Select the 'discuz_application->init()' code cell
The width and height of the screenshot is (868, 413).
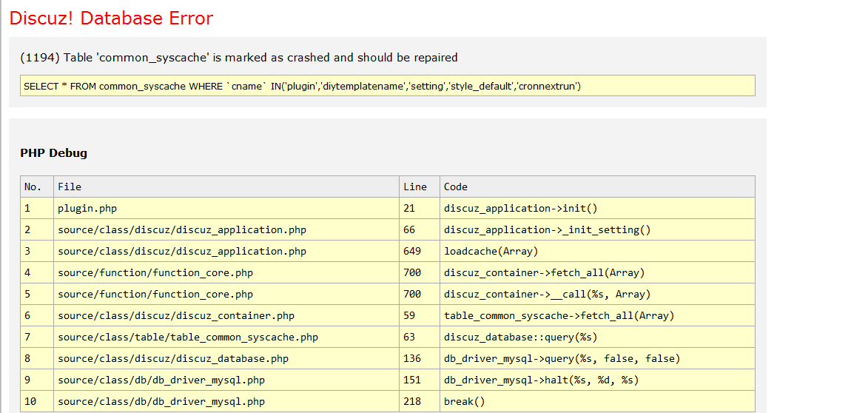pos(597,209)
